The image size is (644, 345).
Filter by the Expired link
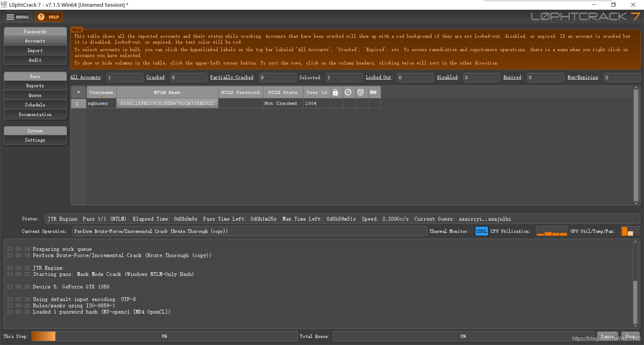pos(512,77)
